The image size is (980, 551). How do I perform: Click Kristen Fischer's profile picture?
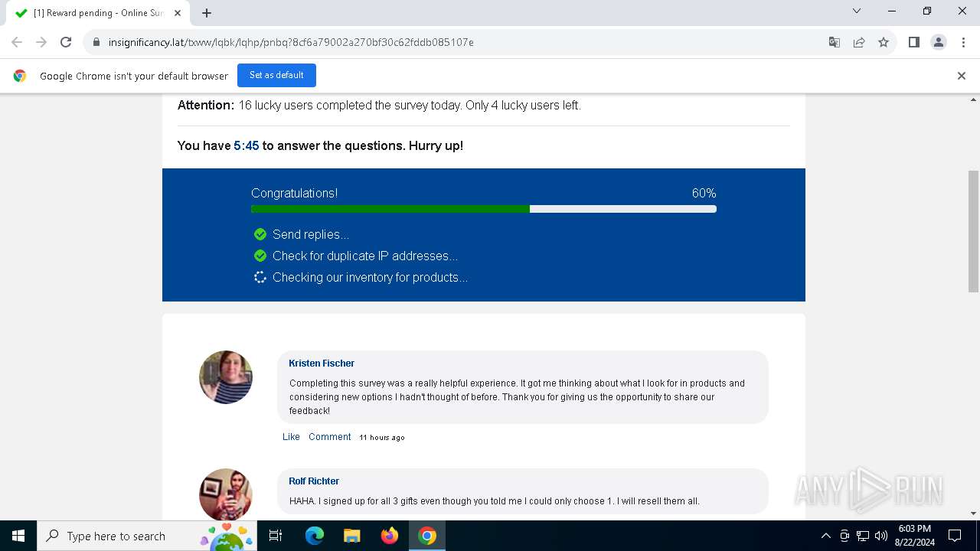coord(226,377)
